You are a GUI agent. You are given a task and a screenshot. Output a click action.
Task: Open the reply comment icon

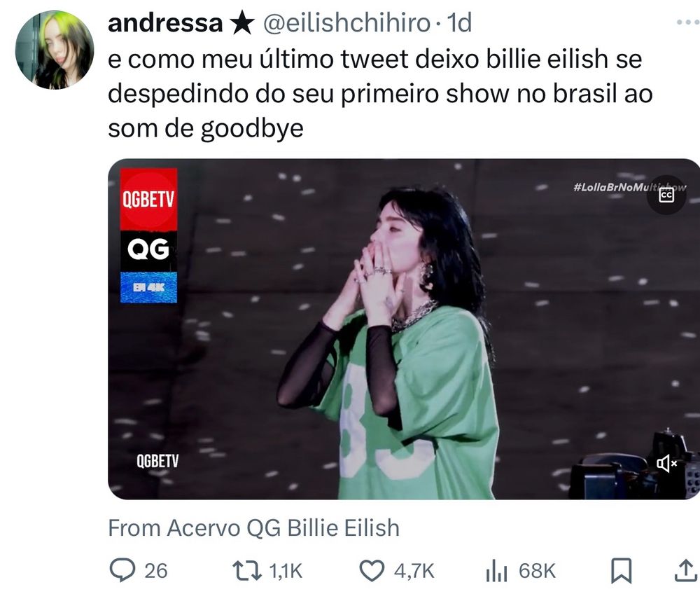[x=122, y=570]
